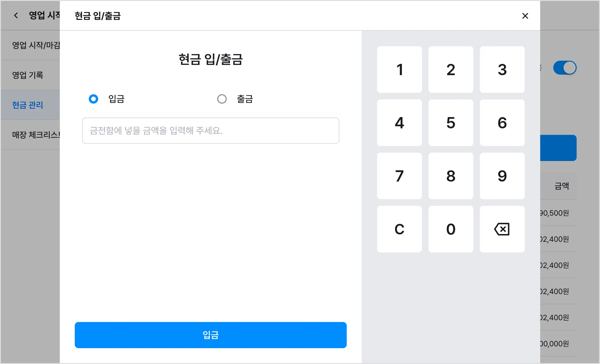Select 현금 관리 in sidebar
The image size is (600, 364).
pos(28,105)
